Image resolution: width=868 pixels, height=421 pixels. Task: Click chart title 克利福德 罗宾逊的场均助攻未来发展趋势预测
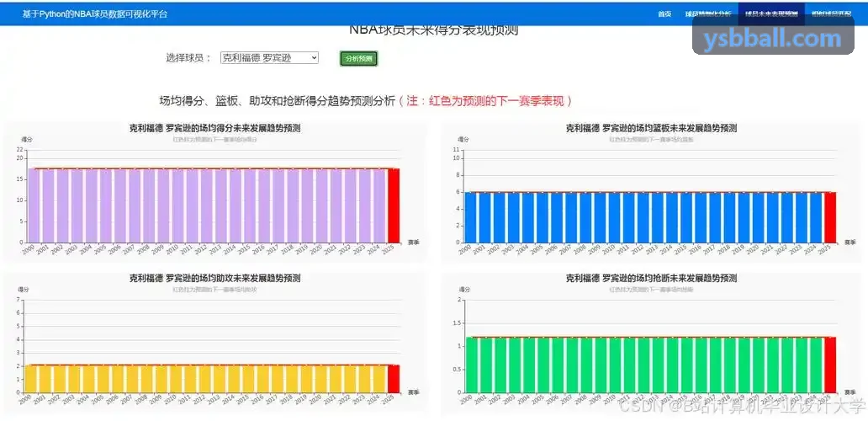tap(214, 278)
